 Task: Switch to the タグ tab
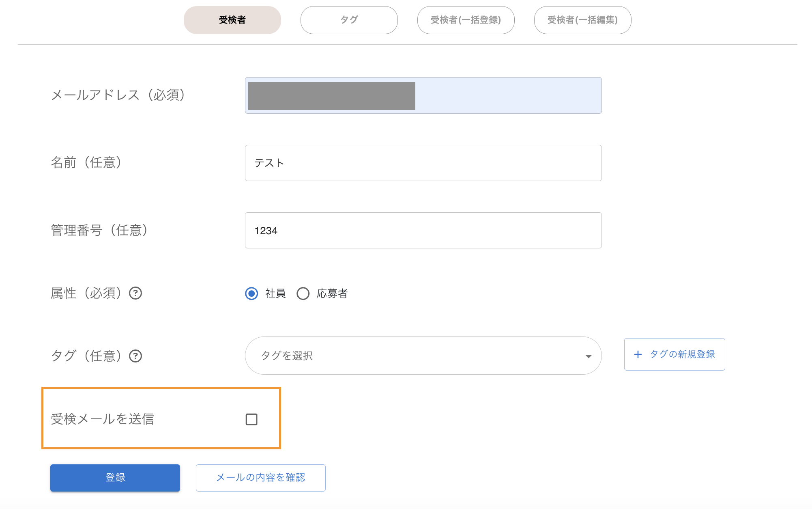tap(349, 20)
